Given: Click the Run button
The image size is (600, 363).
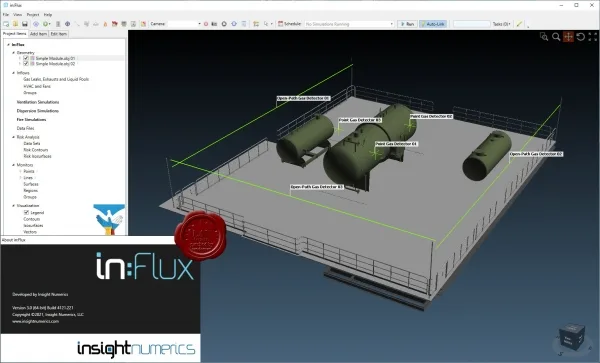Looking at the screenshot, I should pos(407,24).
